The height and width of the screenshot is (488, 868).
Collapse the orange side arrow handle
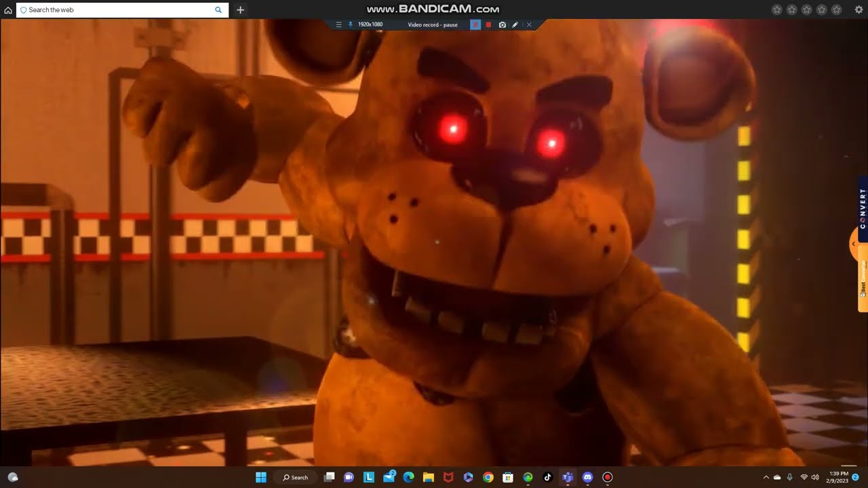(854, 244)
